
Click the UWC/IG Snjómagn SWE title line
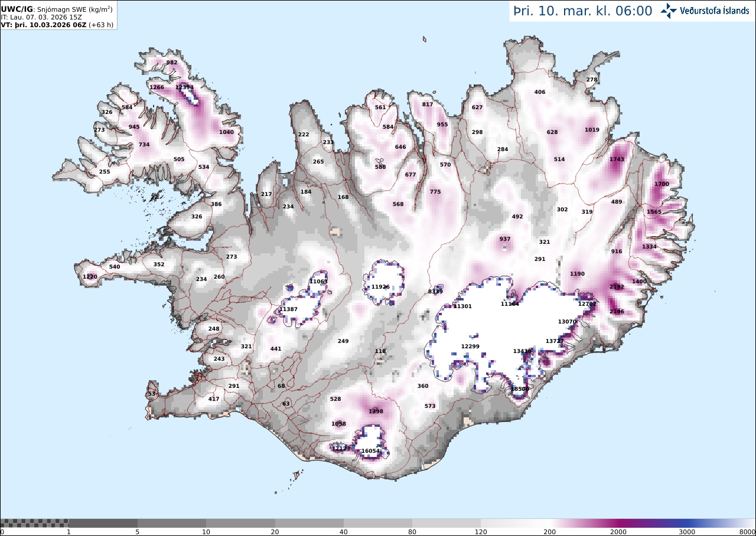pyautogui.click(x=57, y=9)
